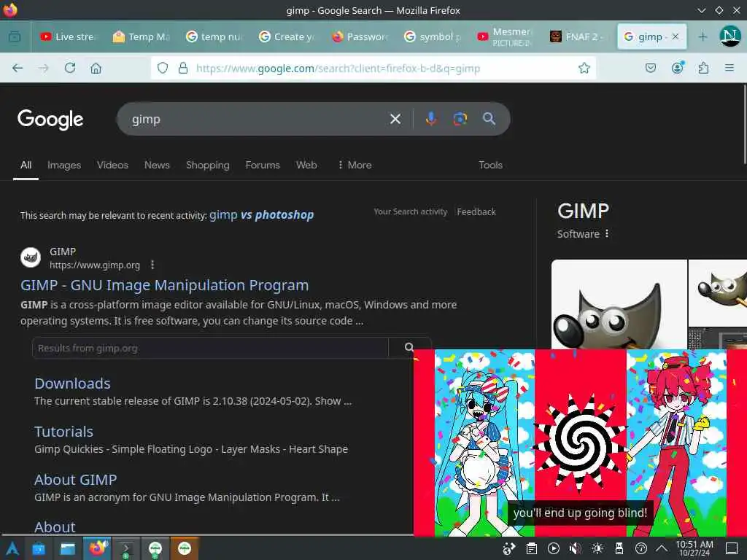The height and width of the screenshot is (560, 747).
Task: Click the page vertical scrollbar
Action: pyautogui.click(x=745, y=125)
